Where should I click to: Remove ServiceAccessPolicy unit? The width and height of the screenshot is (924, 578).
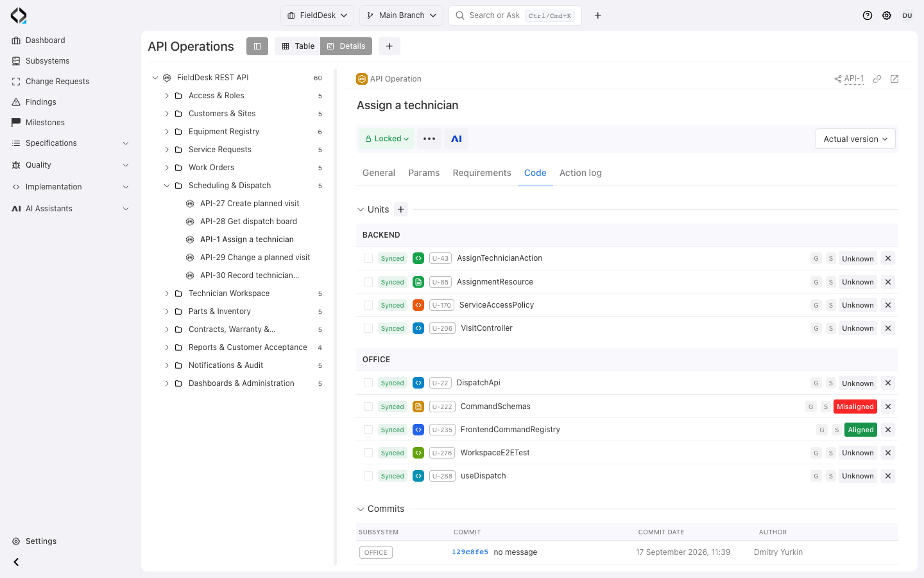(888, 305)
